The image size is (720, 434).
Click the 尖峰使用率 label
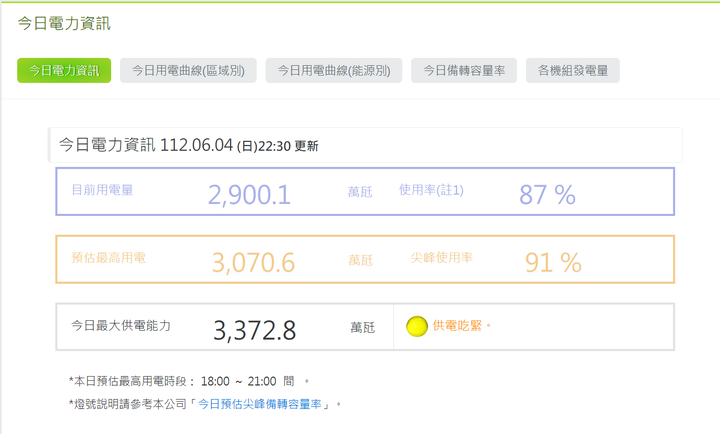click(x=441, y=258)
